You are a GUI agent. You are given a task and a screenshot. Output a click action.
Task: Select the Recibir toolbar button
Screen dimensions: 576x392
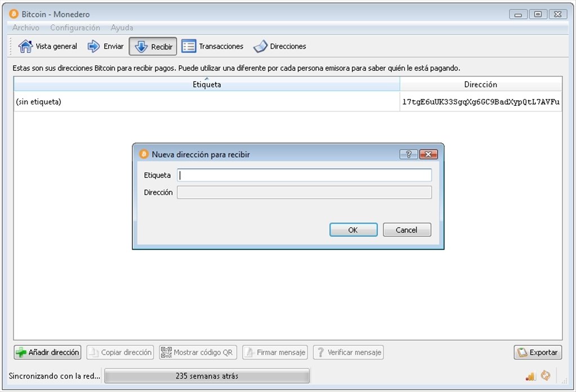(153, 46)
